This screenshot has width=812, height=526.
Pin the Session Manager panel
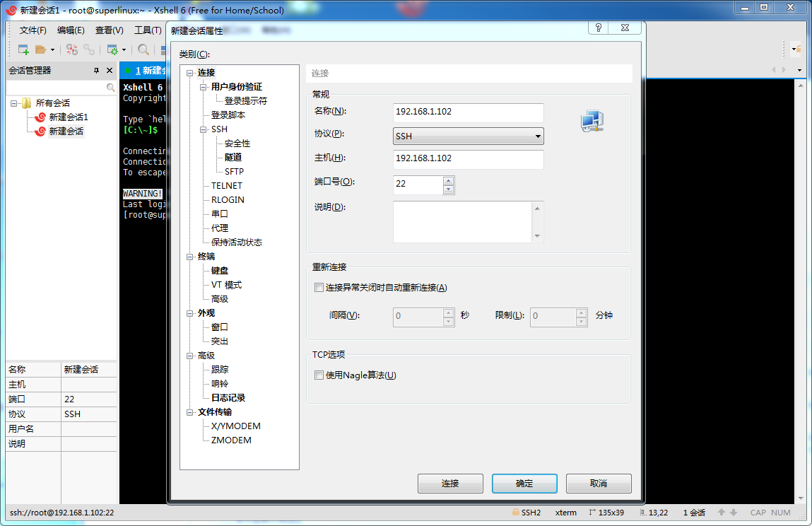tap(96, 71)
